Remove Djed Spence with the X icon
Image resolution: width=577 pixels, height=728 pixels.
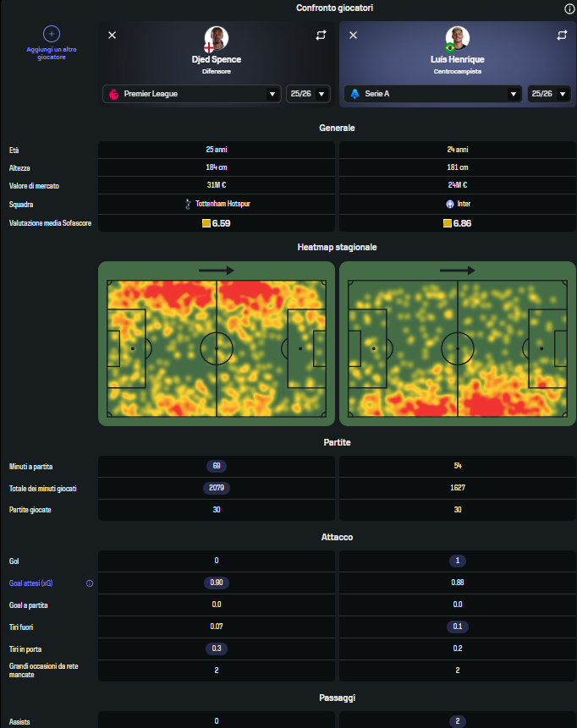(x=112, y=36)
